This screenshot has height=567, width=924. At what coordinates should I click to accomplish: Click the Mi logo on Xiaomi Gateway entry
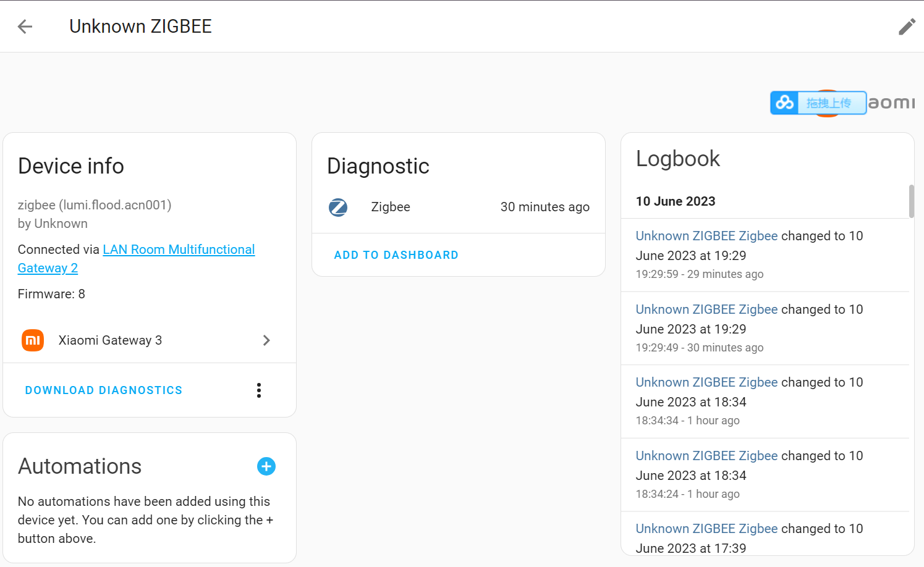33,340
